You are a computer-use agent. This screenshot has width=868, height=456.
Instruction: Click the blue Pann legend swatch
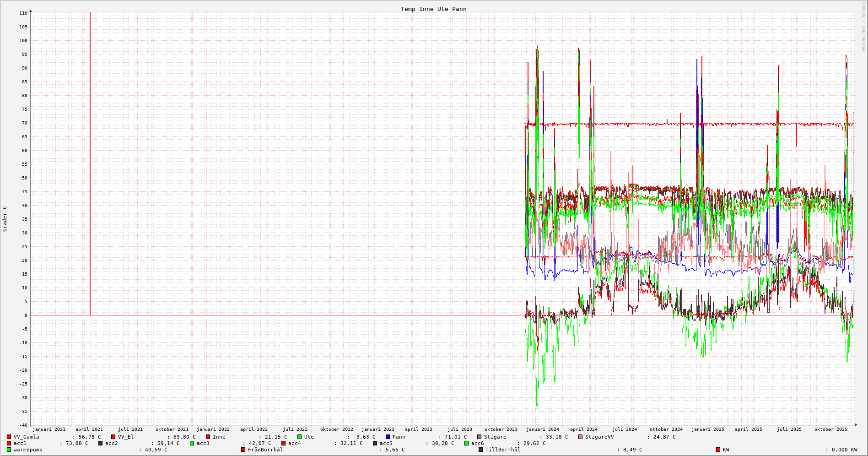[x=388, y=437]
